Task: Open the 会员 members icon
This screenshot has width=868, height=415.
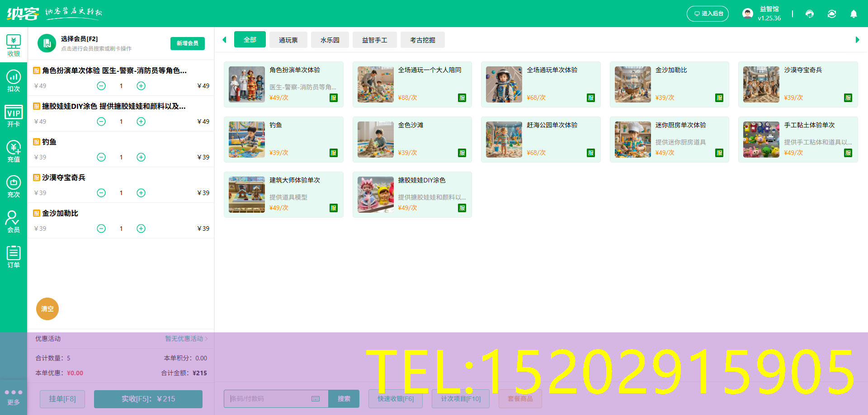Action: point(14,221)
